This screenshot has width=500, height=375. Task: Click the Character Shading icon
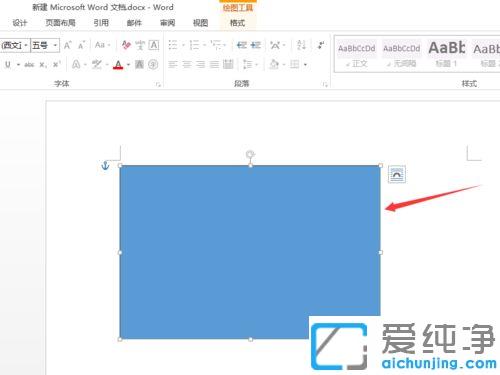pyautogui.click(x=139, y=64)
